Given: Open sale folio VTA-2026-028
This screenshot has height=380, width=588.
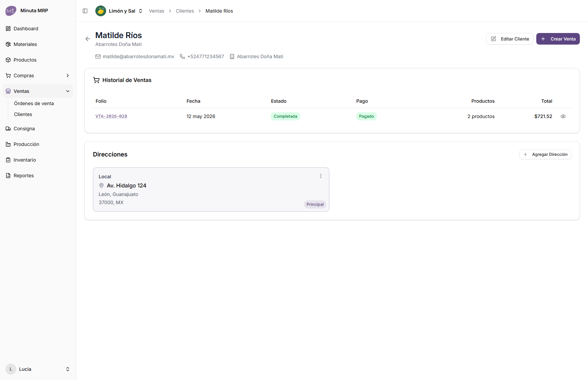Looking at the screenshot, I should 111,116.
